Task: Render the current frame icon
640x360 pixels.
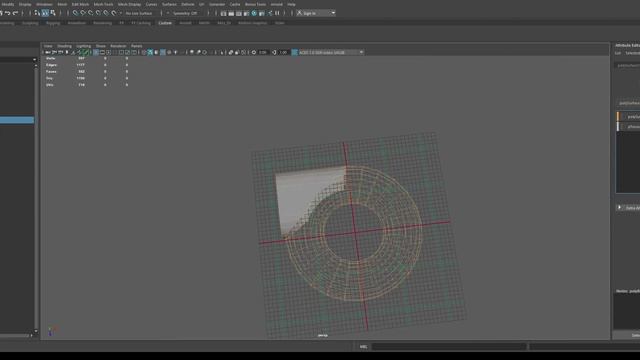Action: tap(231, 13)
